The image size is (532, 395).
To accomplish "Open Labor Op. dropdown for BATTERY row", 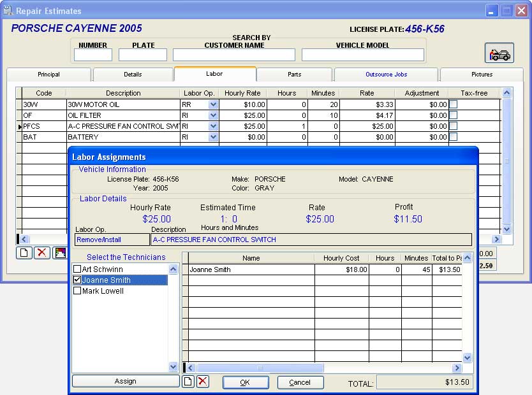I will coord(213,137).
